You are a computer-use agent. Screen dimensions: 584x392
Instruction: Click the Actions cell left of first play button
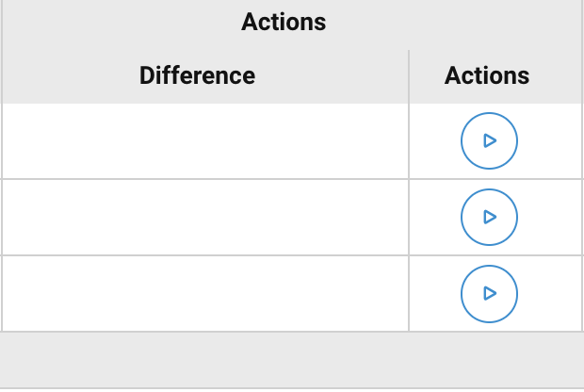click(x=433, y=140)
